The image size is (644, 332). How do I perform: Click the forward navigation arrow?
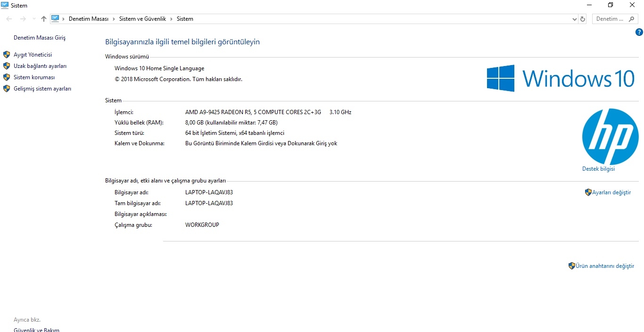pyautogui.click(x=23, y=19)
